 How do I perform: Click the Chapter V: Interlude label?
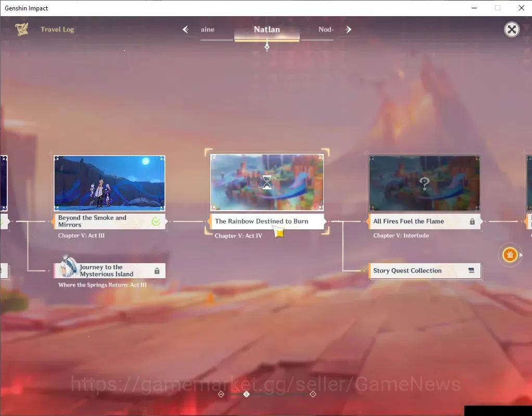pos(401,235)
